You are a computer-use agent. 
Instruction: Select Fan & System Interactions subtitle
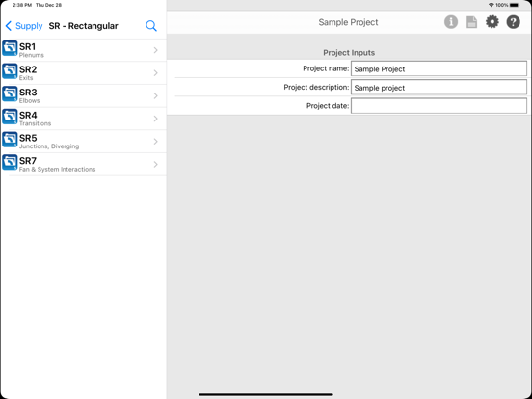(x=57, y=169)
